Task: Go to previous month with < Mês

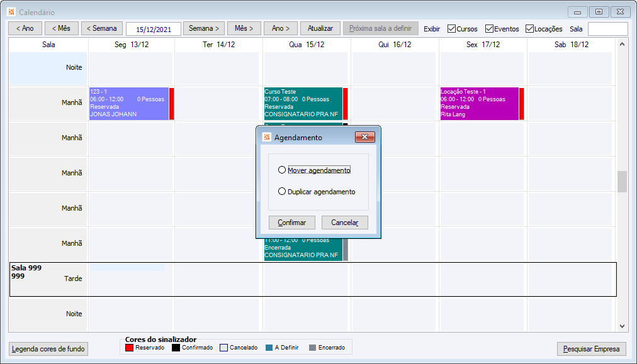Action: 61,28
